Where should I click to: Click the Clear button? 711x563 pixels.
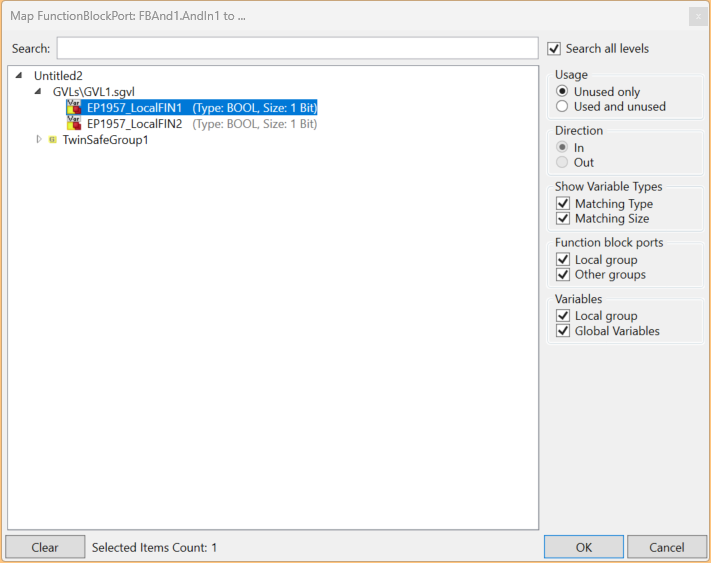click(x=45, y=547)
